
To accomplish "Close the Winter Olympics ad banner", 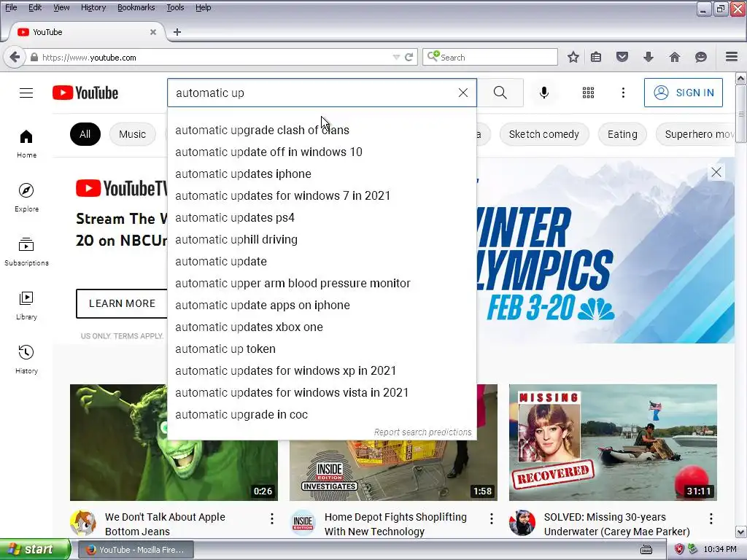I will click(716, 172).
